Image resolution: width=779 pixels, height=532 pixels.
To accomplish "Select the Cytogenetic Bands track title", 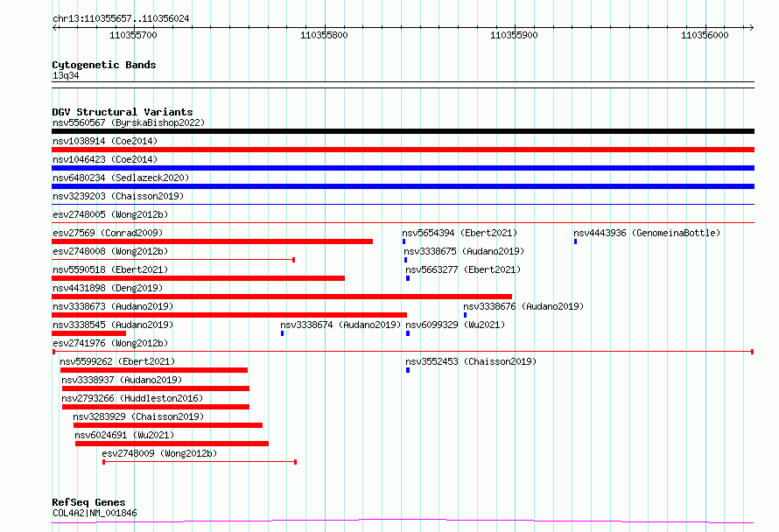I will pyautogui.click(x=104, y=65).
